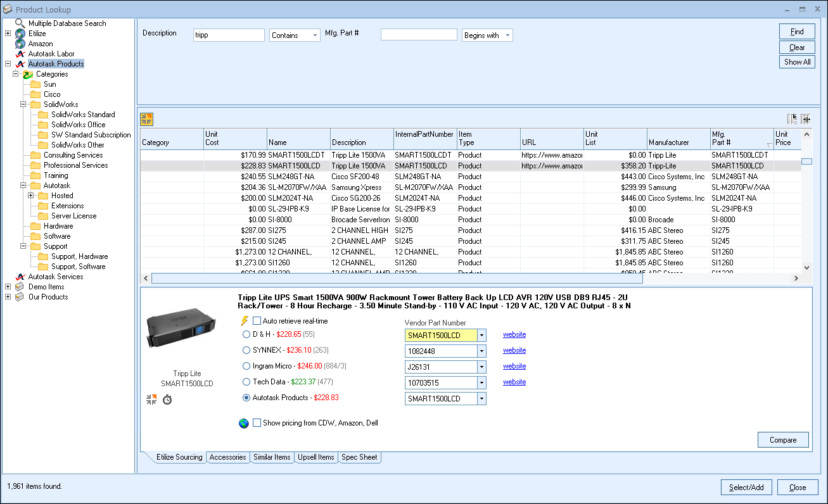Check Show pricing from CDW, Amazon, Dell
Screen dimensions: 828x504
pyautogui.click(x=257, y=423)
